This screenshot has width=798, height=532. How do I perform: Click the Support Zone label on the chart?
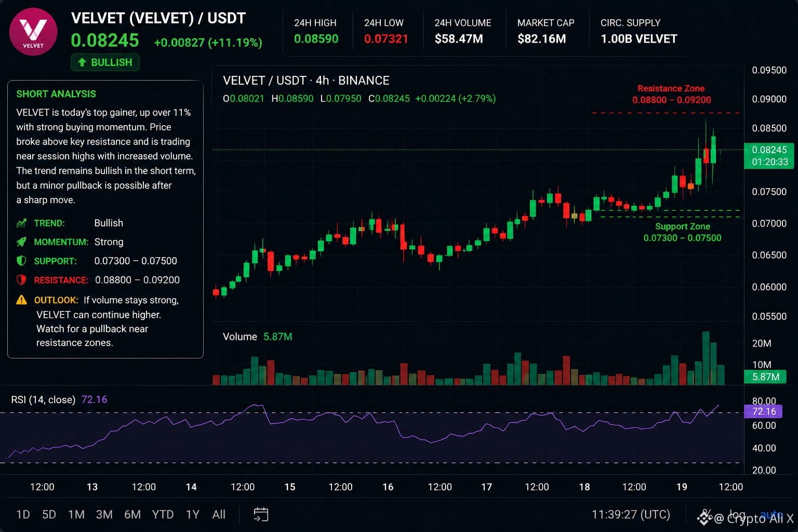(x=682, y=232)
